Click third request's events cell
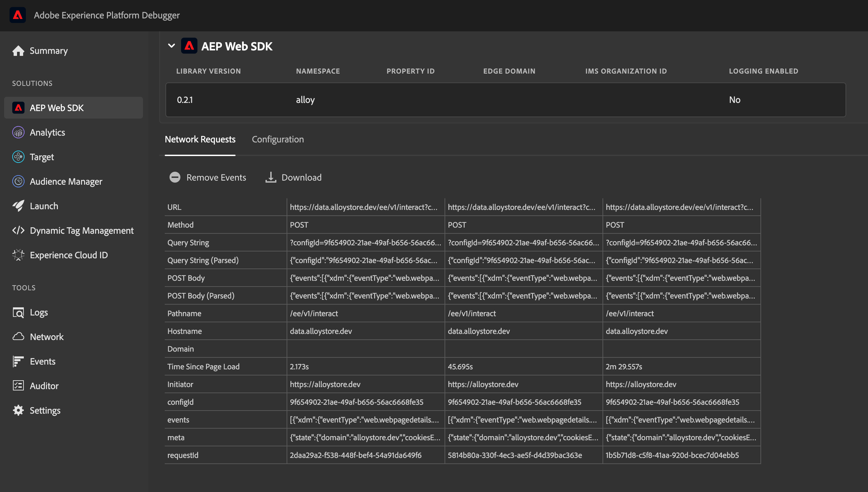 click(x=681, y=420)
